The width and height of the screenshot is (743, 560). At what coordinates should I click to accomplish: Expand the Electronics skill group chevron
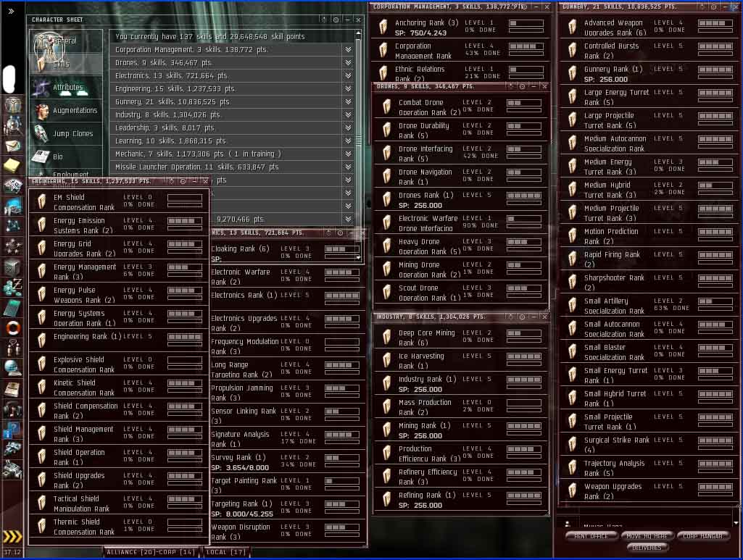[x=348, y=76]
